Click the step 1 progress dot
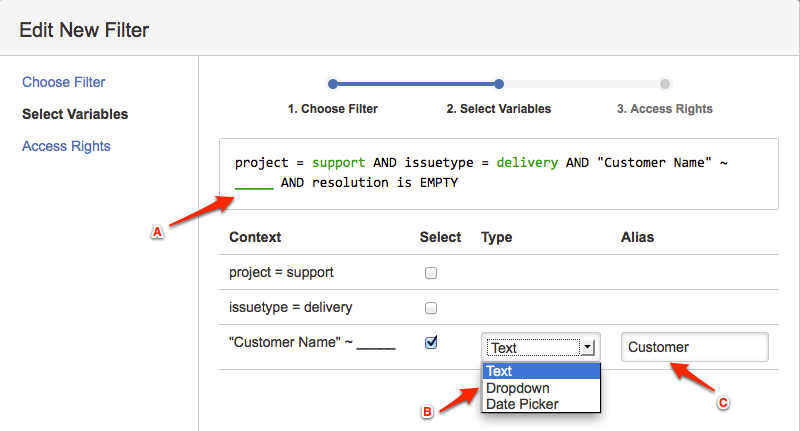The image size is (800, 431). click(x=333, y=85)
